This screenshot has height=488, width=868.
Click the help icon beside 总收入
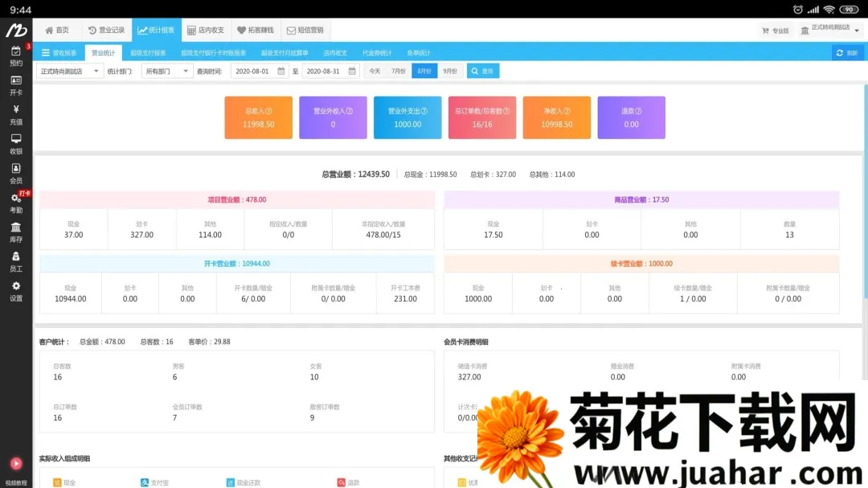tap(269, 112)
